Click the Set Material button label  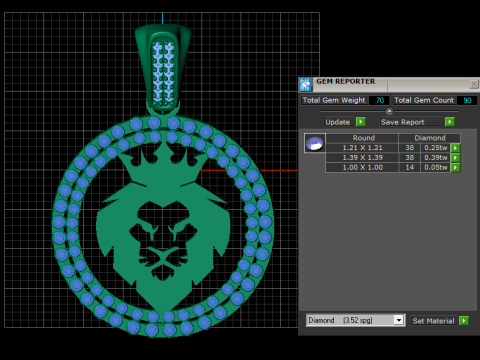click(433, 321)
